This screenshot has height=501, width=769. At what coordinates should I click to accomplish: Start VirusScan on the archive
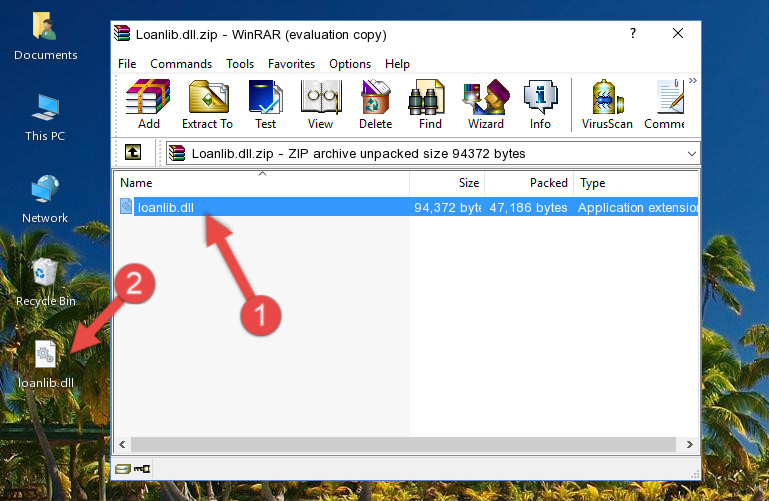pos(607,104)
